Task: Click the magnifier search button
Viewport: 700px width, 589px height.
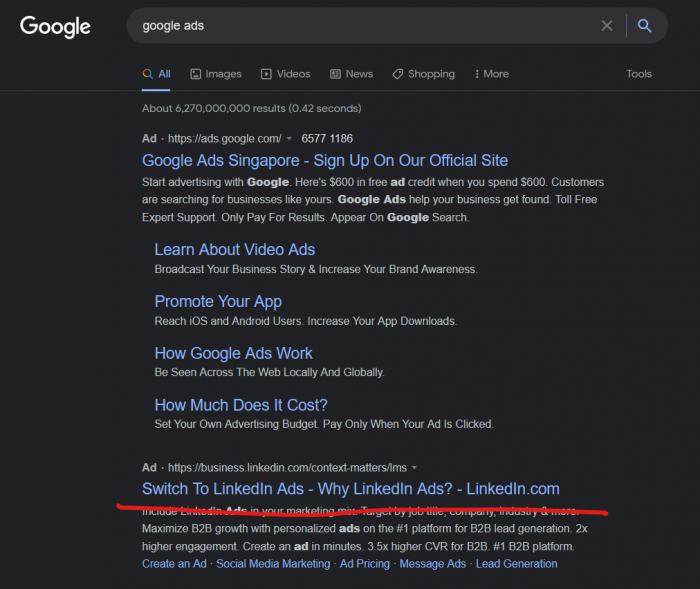Action: (644, 26)
